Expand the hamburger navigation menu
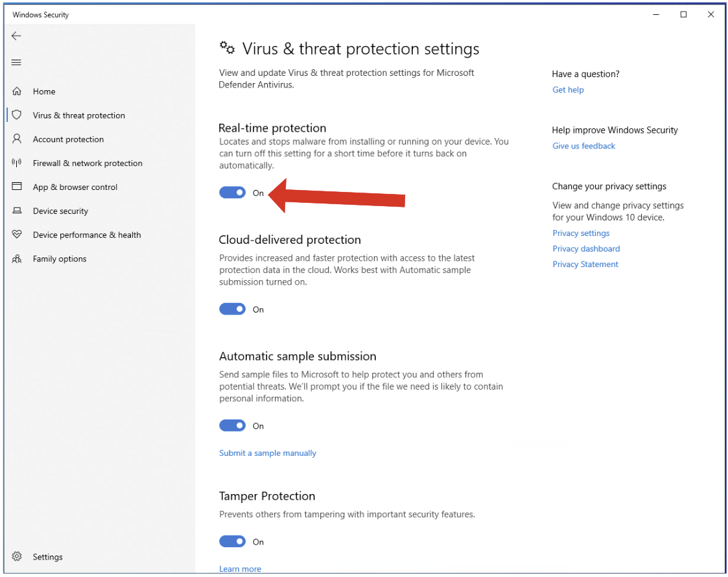The height and width of the screenshot is (577, 728). (x=16, y=63)
